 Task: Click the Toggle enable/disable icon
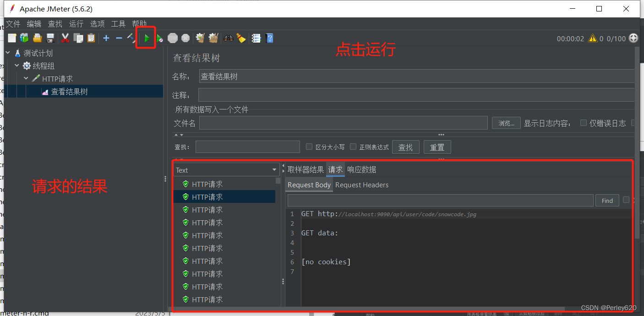click(131, 38)
